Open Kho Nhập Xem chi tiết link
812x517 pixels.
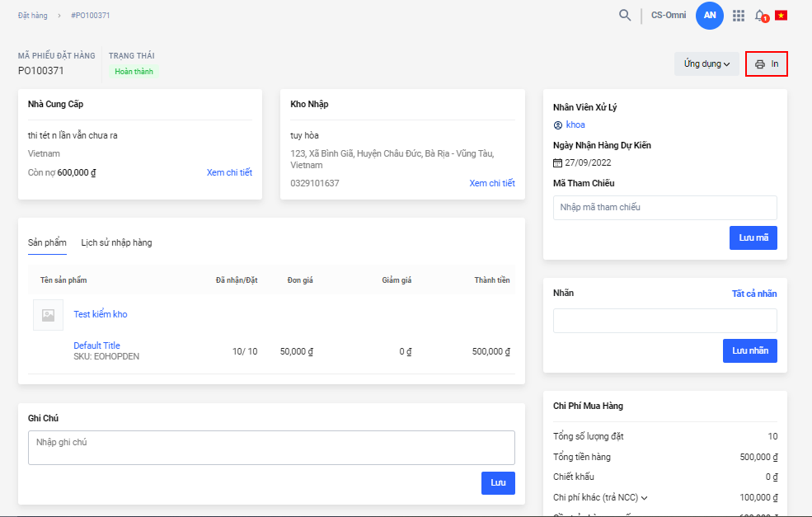coord(492,183)
